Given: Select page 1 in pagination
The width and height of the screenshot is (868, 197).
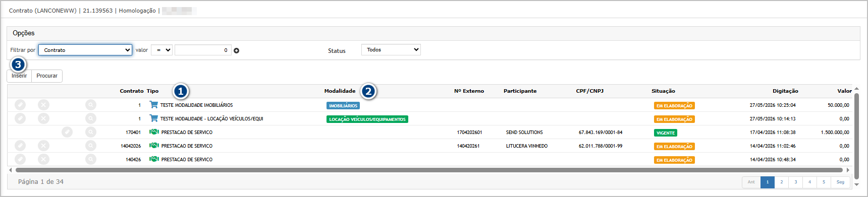Looking at the screenshot, I should (x=768, y=182).
